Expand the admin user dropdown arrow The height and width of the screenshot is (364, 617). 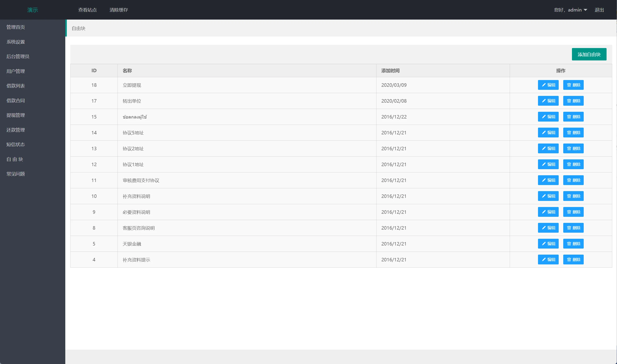pos(585,10)
